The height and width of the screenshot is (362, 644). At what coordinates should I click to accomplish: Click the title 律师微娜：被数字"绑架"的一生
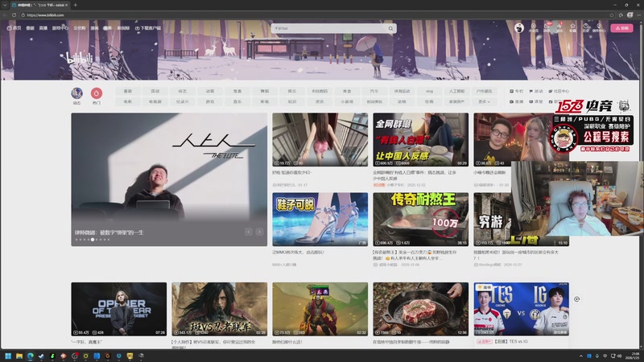point(109,232)
